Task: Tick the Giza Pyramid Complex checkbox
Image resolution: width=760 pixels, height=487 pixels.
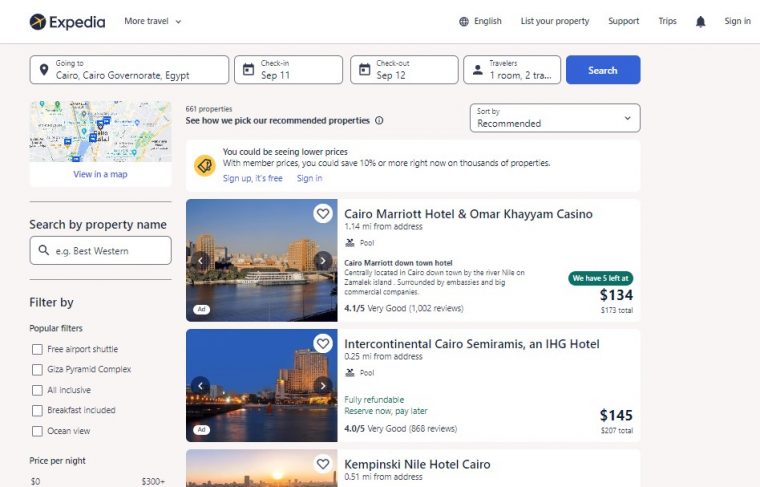Action: point(37,369)
